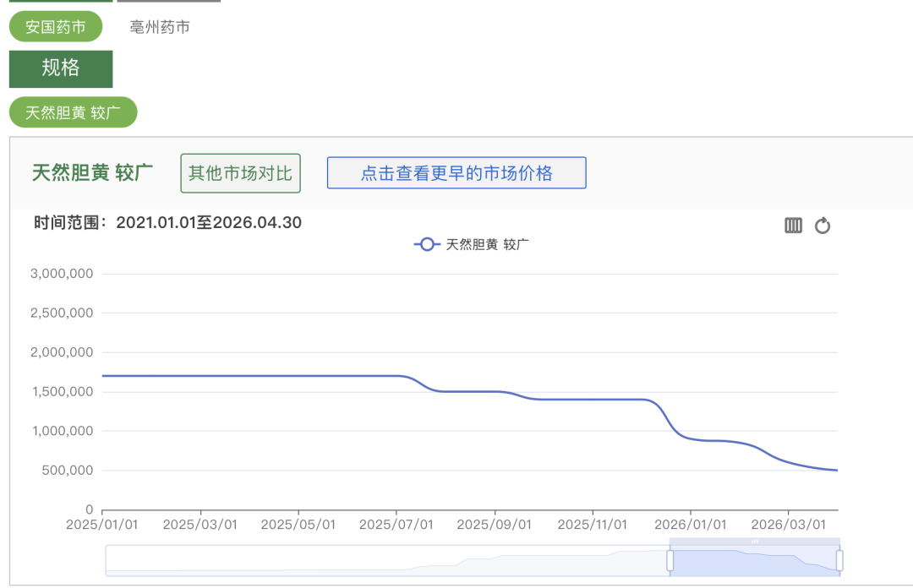Select the 安国药市 market tab
The width and height of the screenshot is (913, 588).
tap(56, 26)
